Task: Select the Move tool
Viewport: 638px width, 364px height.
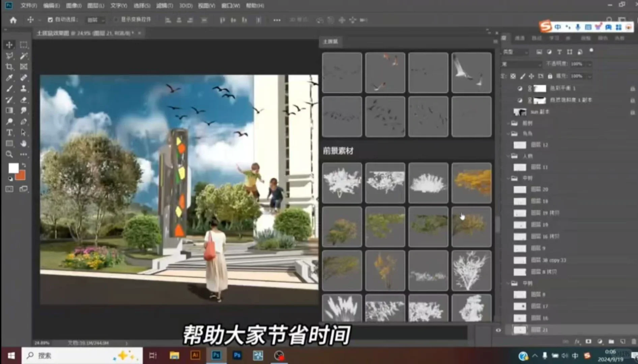Action: pyautogui.click(x=9, y=45)
